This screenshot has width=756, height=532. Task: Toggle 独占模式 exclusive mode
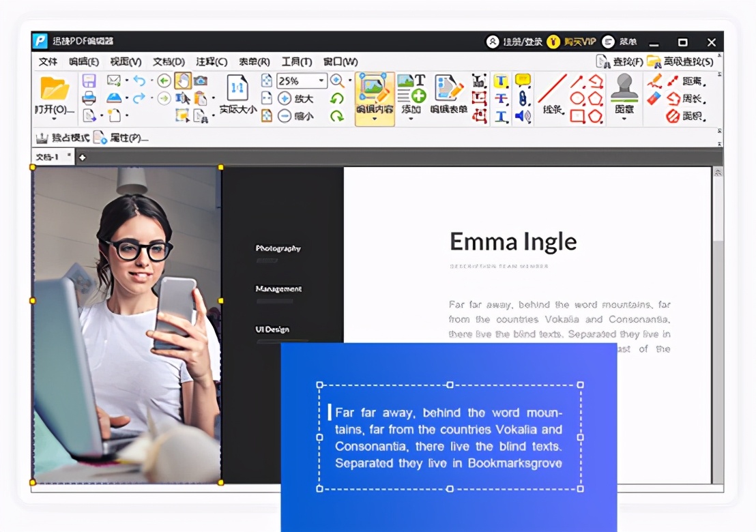(63, 138)
